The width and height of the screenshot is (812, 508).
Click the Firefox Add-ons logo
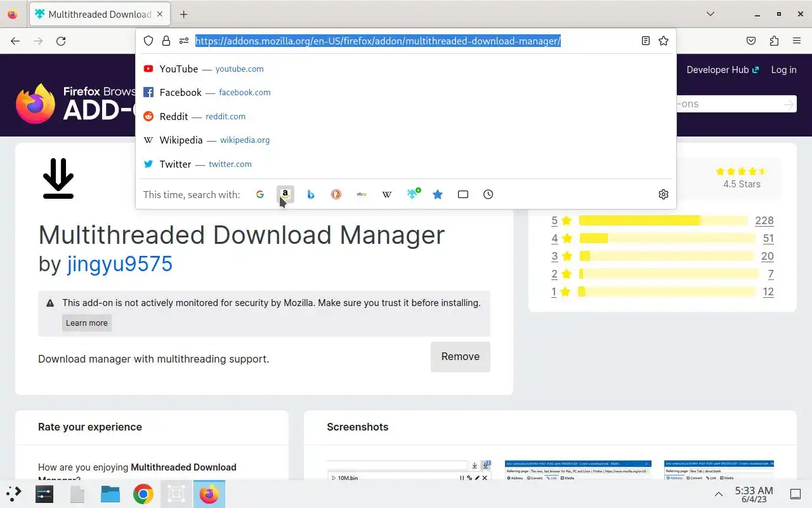pyautogui.click(x=76, y=103)
